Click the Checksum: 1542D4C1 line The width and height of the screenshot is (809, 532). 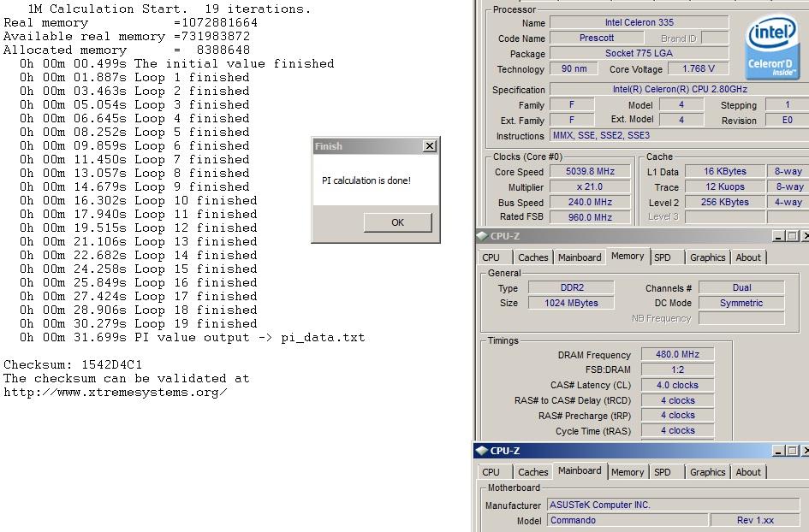[73, 364]
